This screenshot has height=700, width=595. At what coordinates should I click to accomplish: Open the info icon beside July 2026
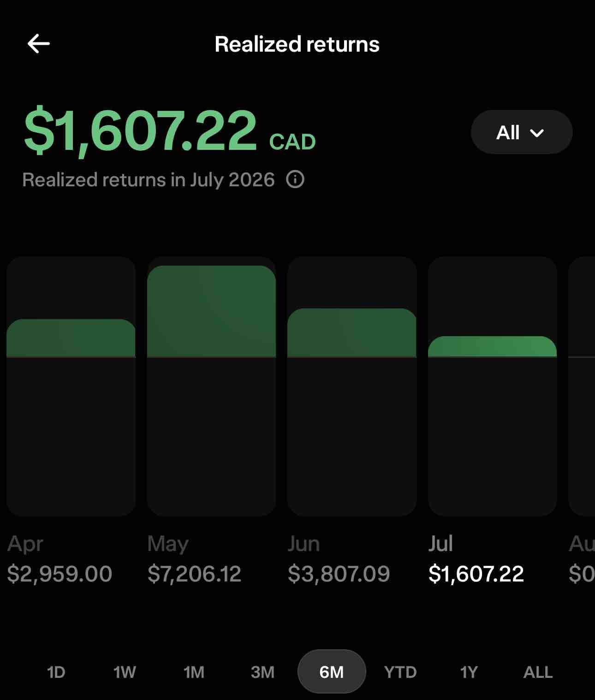pyautogui.click(x=295, y=179)
